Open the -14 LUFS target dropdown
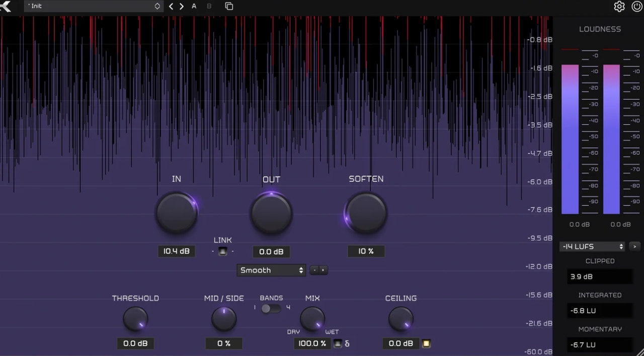The height and width of the screenshot is (356, 644). click(592, 246)
